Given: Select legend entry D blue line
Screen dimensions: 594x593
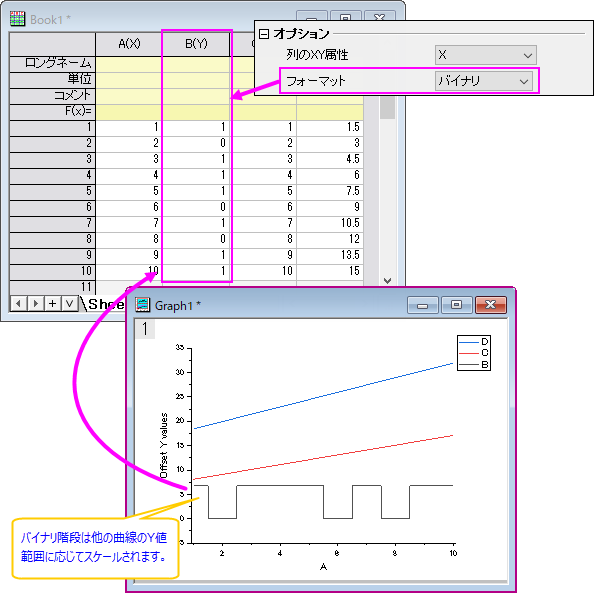Looking at the screenshot, I should (474, 342).
